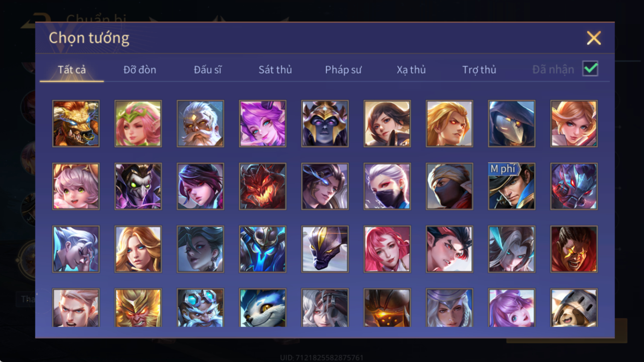Image resolution: width=644 pixels, height=362 pixels.
Task: Select the masked ninja with headband
Action: coord(449,186)
